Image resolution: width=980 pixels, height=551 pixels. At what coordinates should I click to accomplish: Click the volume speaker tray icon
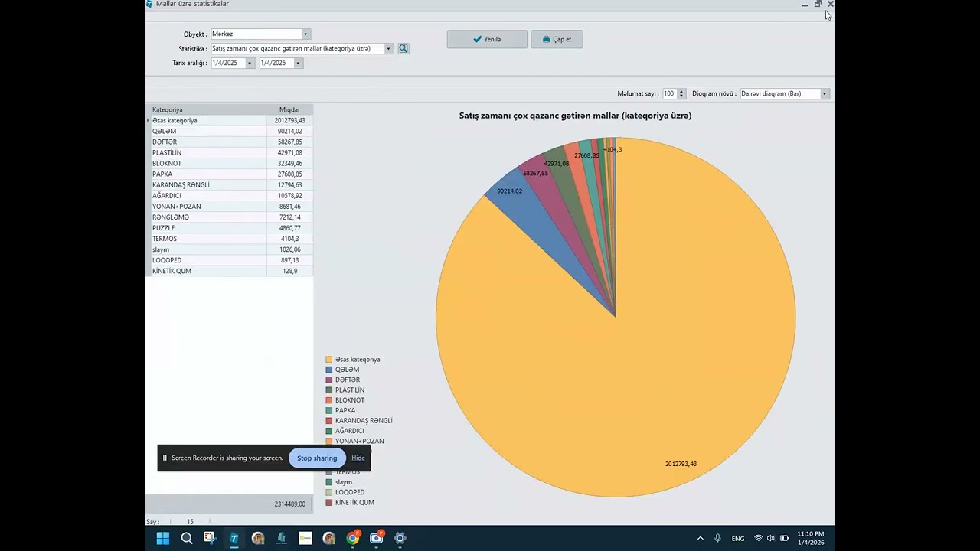(x=771, y=538)
